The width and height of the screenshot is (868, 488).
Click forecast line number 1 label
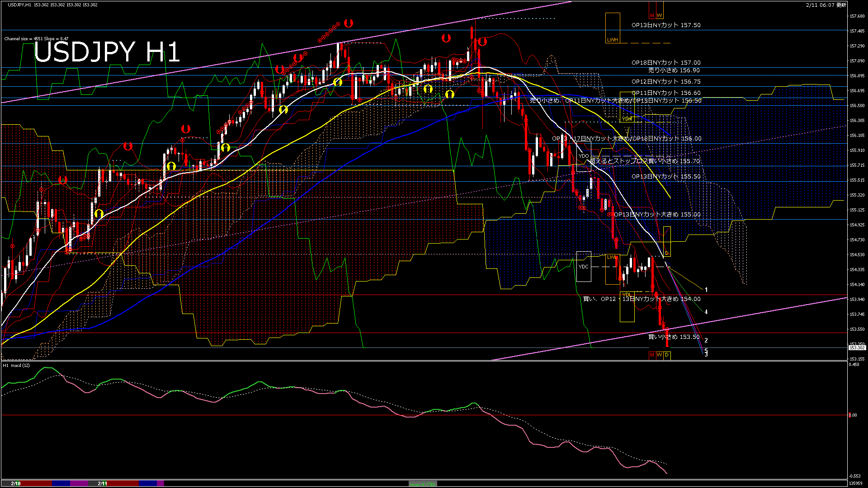pyautogui.click(x=706, y=290)
